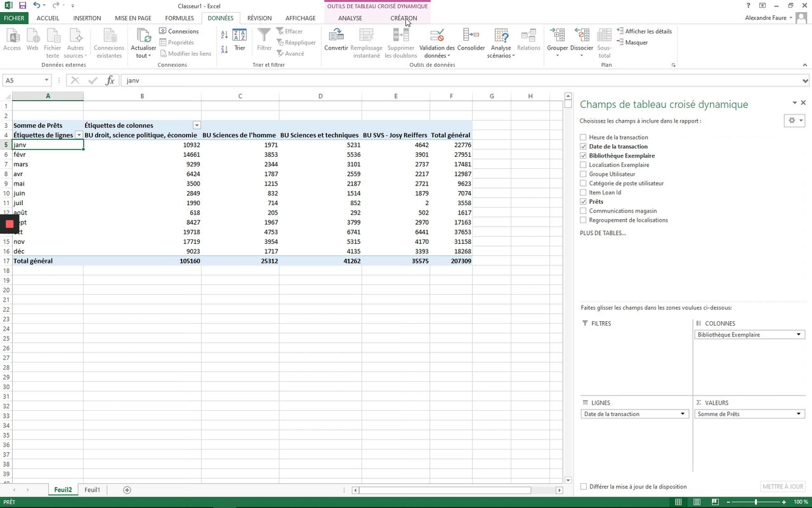Adjust the zoom slider handle
This screenshot has width=812, height=508.
pos(756,502)
